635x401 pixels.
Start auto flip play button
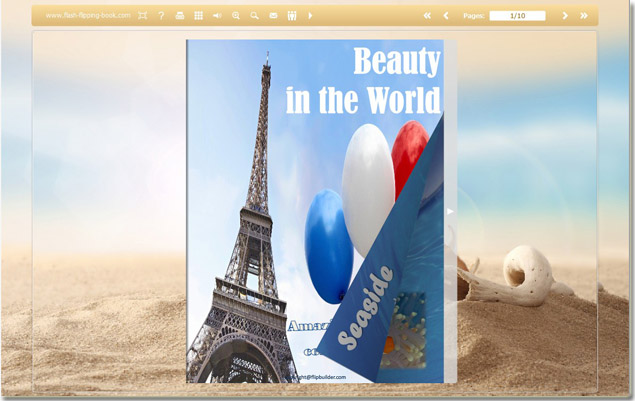click(310, 16)
